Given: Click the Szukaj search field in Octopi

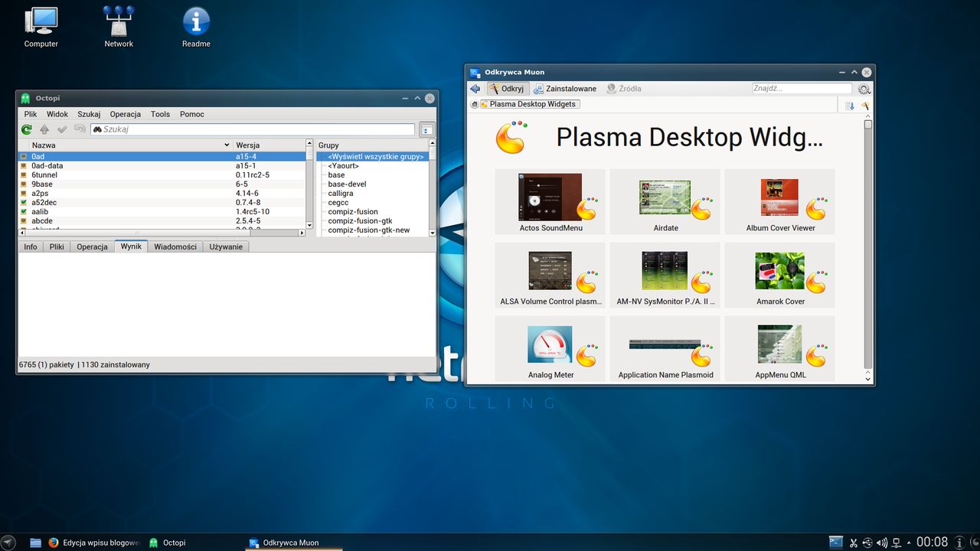Looking at the screenshot, I should click(x=253, y=129).
